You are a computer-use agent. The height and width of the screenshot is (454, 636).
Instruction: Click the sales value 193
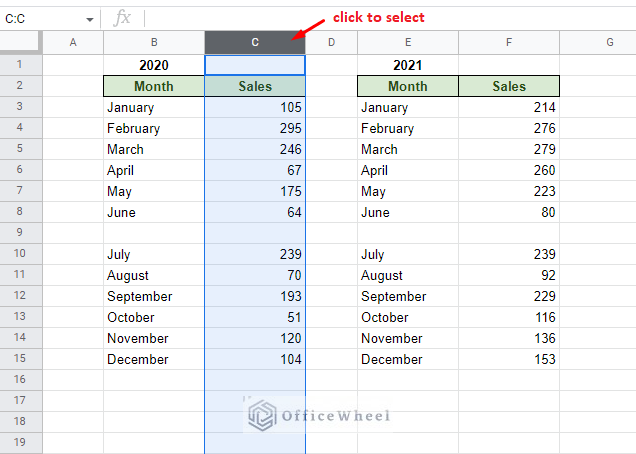[255, 297]
